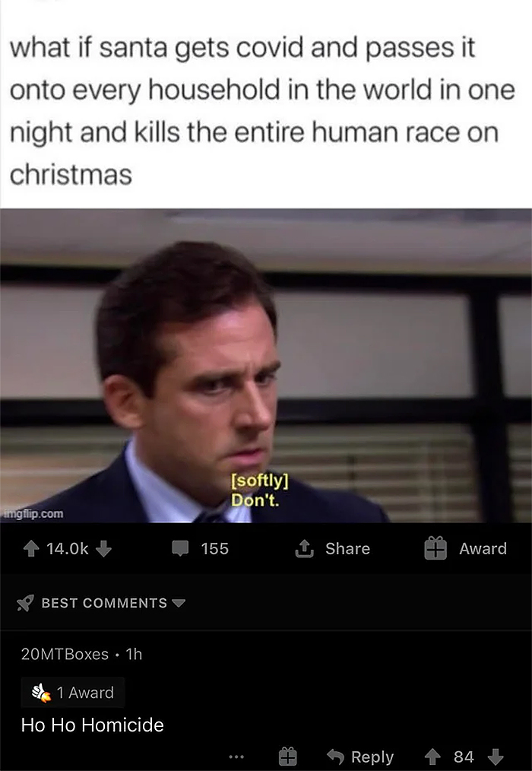This screenshot has width=532, height=771.
Task: Open the Best Comments sorting menu
Action: coord(100,603)
